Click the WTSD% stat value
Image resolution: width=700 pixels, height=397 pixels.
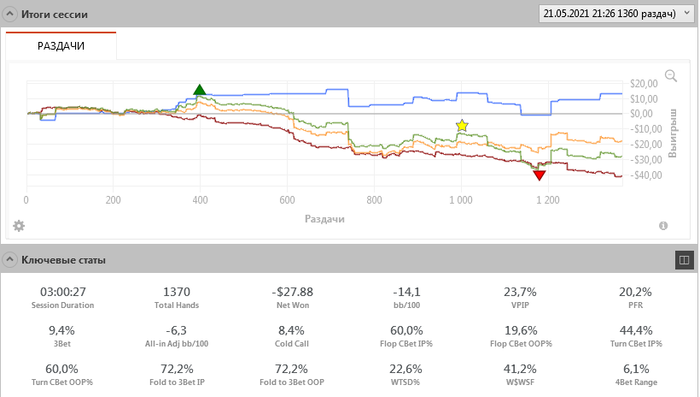[x=406, y=369]
